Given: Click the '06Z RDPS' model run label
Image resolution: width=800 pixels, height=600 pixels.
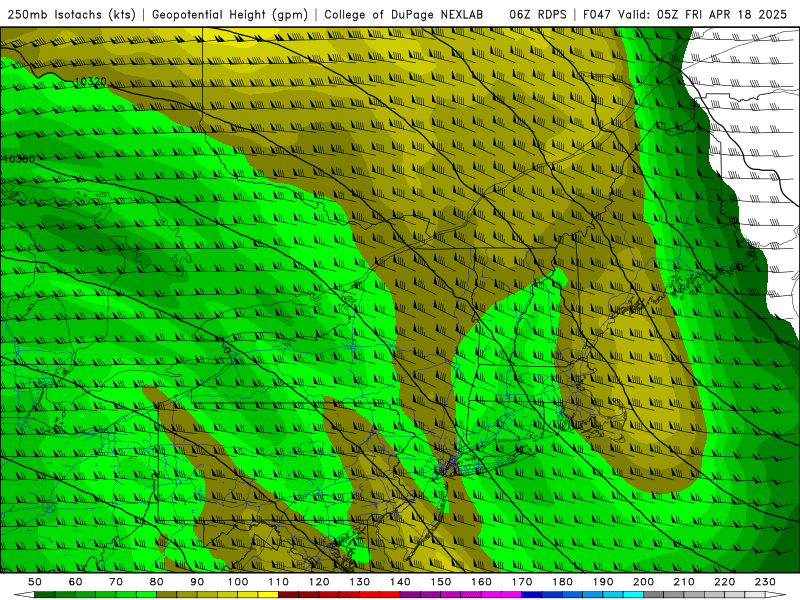Looking at the screenshot, I should [x=538, y=14].
